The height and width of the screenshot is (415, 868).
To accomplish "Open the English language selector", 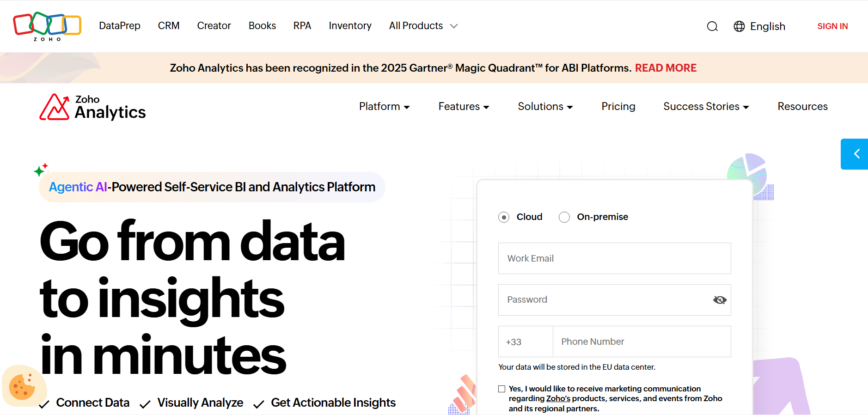I will (x=767, y=26).
